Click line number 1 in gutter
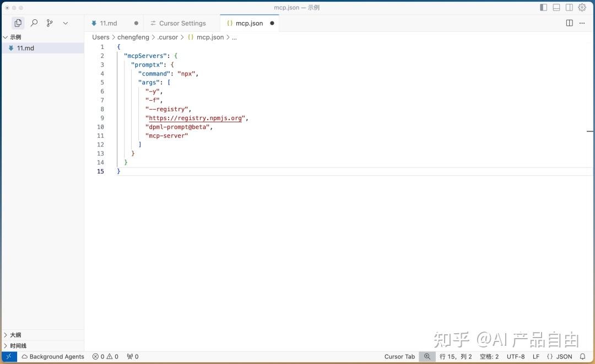 [102, 47]
